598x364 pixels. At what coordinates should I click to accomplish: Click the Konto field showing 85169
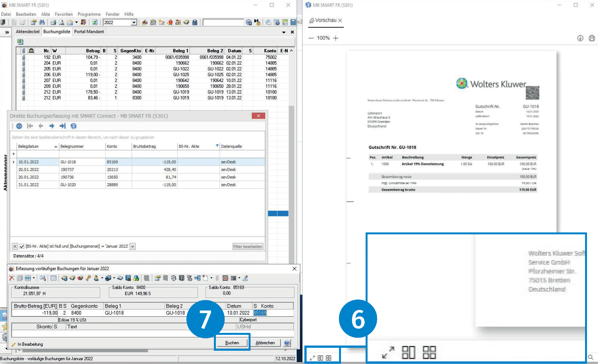coord(260,313)
